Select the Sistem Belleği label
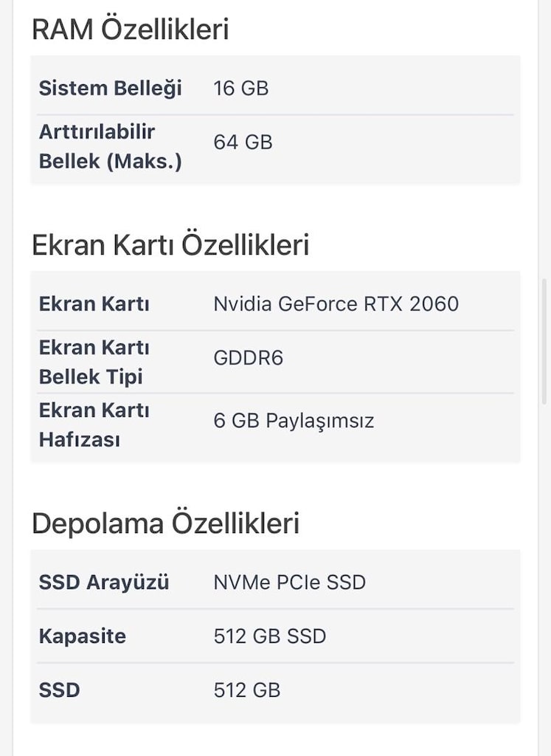The height and width of the screenshot is (756, 551). (x=111, y=89)
